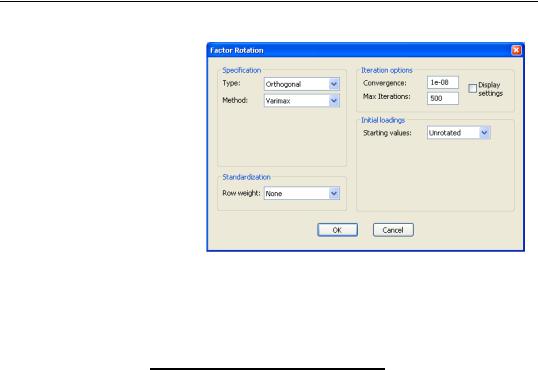538x370 pixels.
Task: Click the Method: label text
Action: coord(235,100)
